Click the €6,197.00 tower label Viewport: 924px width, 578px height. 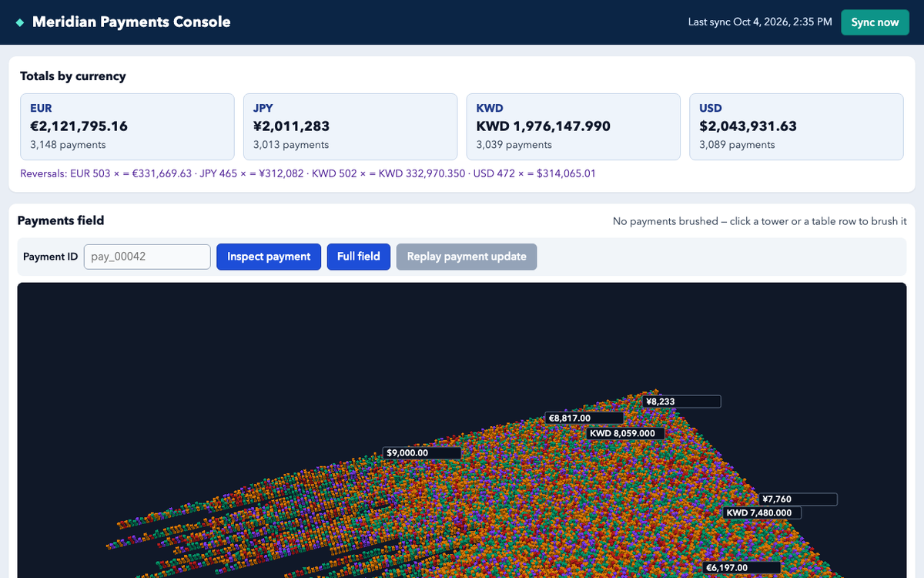(742, 567)
